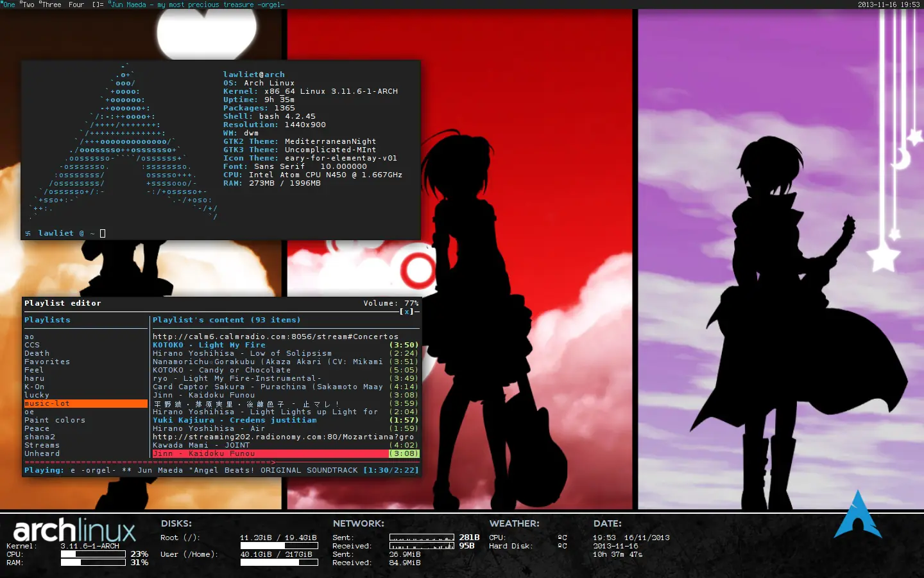Select track Yuki Kajiura - Credens justitiam
Screen dimensions: 924x578
click(235, 420)
